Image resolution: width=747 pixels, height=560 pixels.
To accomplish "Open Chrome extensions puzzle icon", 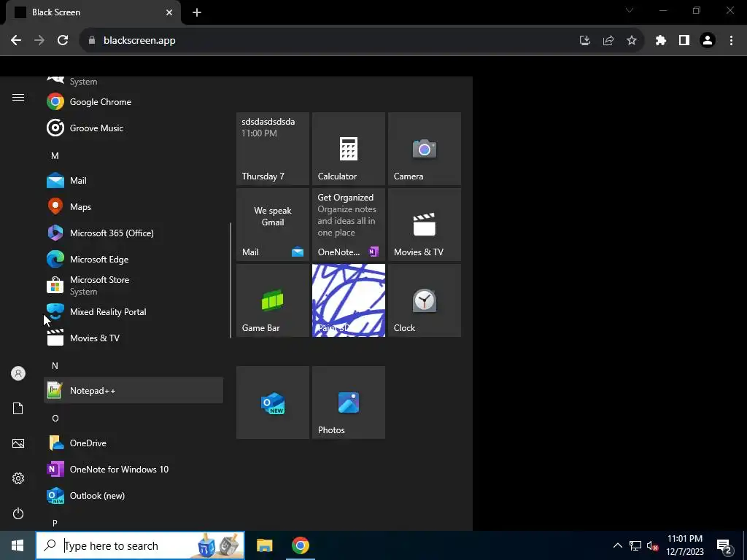I will pos(661,41).
